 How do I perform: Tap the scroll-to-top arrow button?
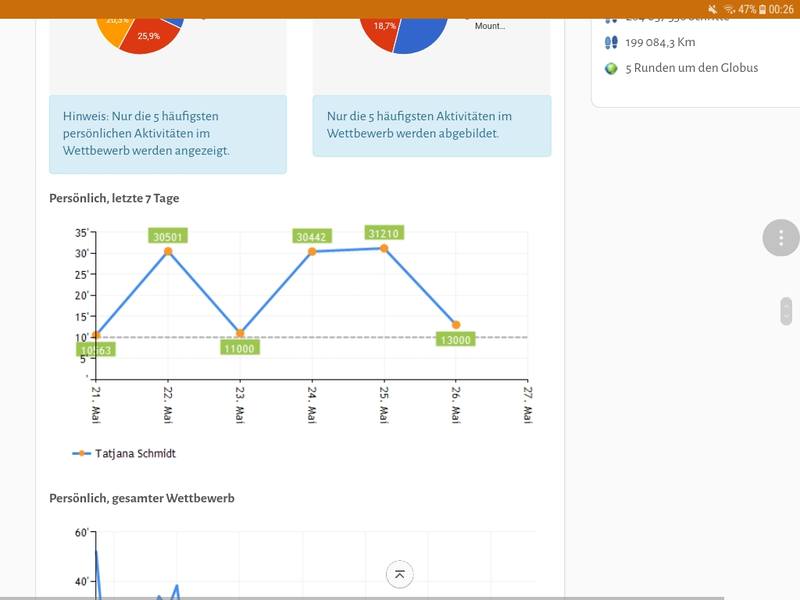(x=399, y=574)
